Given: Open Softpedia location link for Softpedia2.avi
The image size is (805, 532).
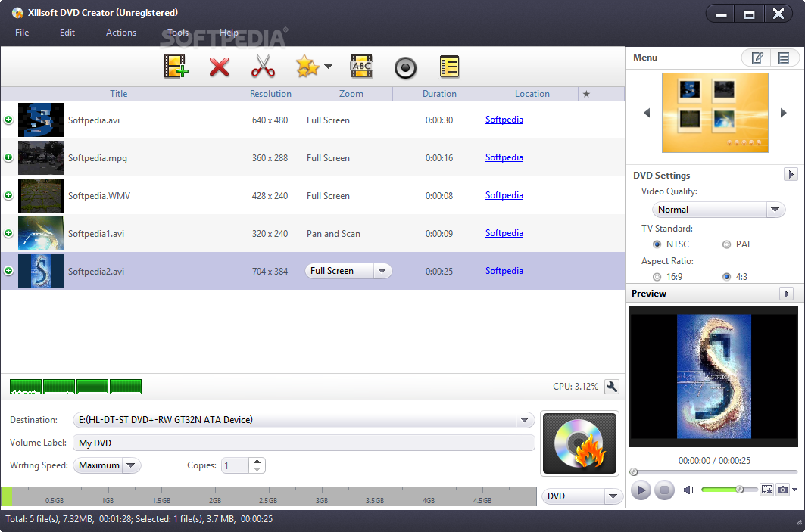Looking at the screenshot, I should pyautogui.click(x=504, y=271).
